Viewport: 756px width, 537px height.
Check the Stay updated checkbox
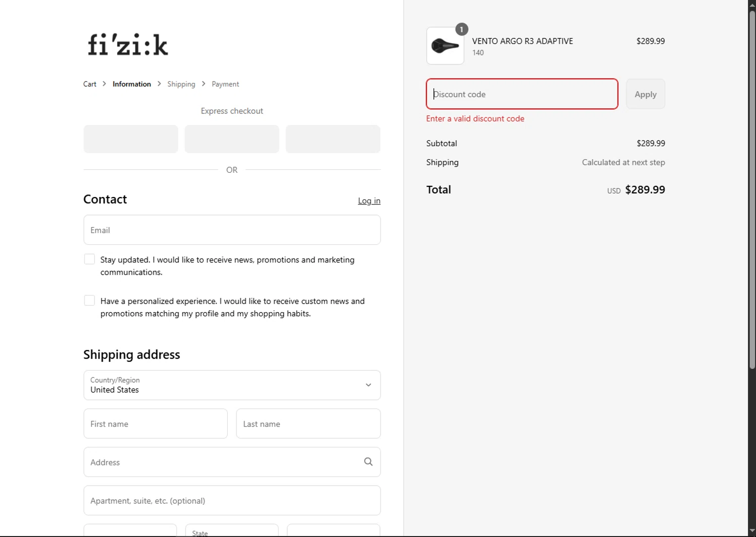[x=89, y=259]
